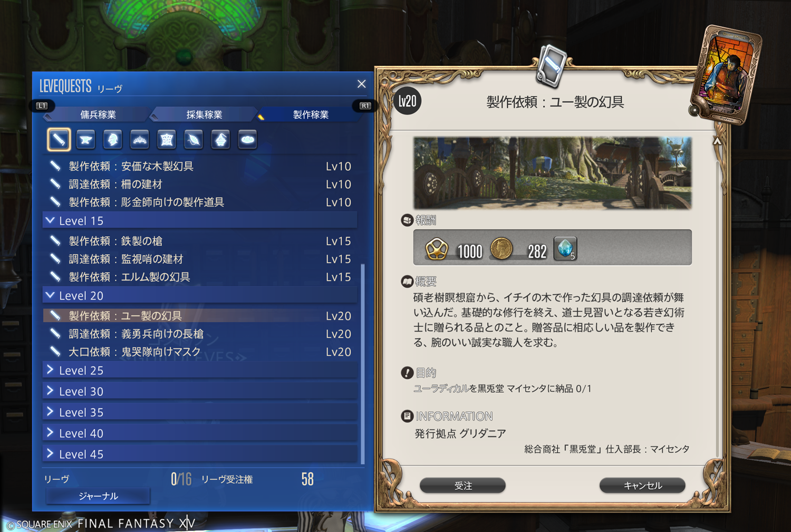Collapse the Level 20 leve group

pyautogui.click(x=200, y=295)
